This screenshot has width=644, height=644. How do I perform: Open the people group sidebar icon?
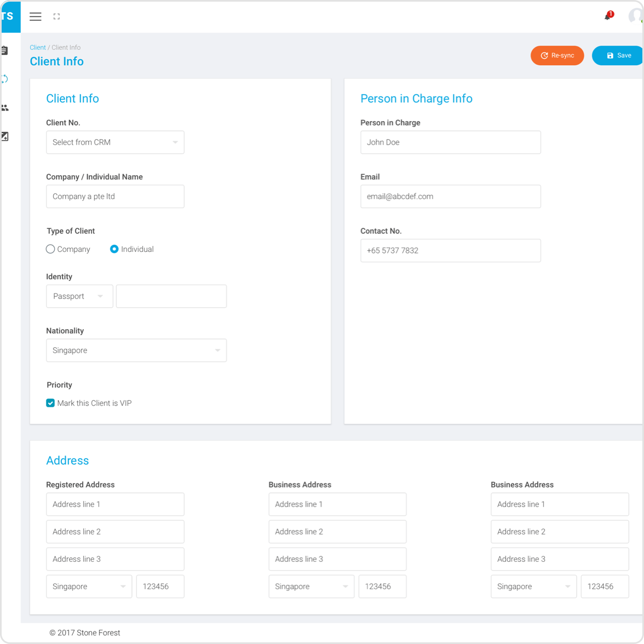click(5, 108)
